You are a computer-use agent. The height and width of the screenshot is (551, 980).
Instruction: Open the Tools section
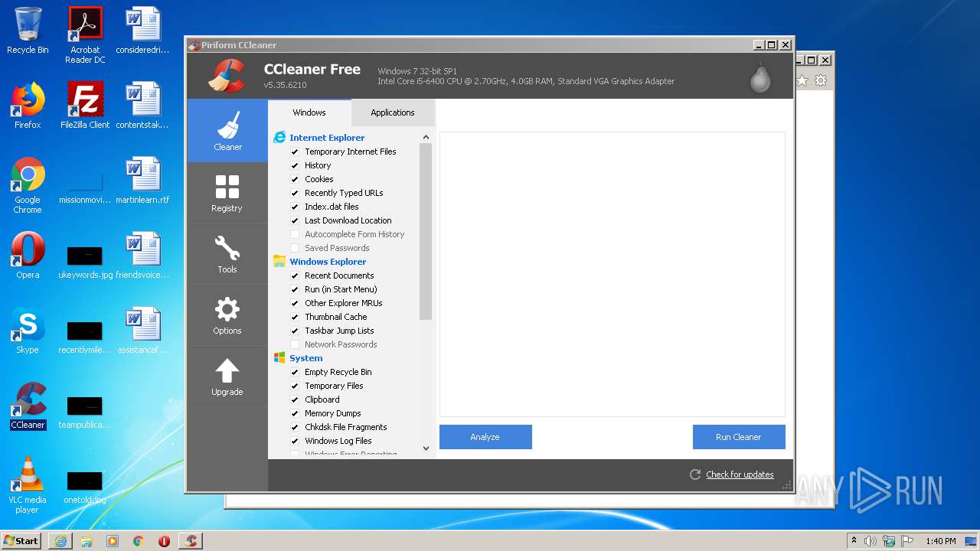tap(227, 254)
